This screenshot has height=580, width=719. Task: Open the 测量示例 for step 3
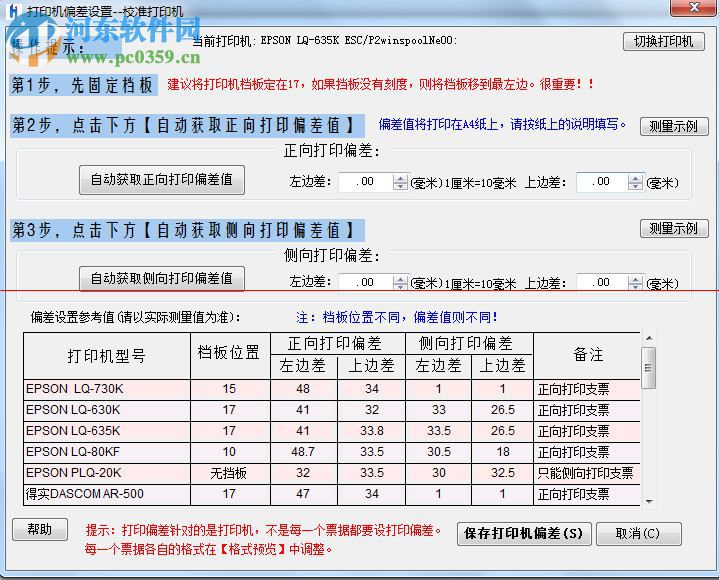click(674, 228)
